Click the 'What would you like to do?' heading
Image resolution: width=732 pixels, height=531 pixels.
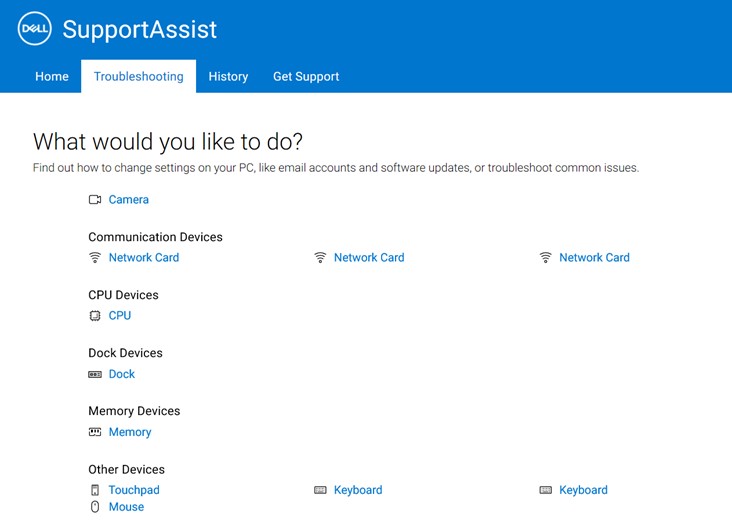(x=168, y=142)
